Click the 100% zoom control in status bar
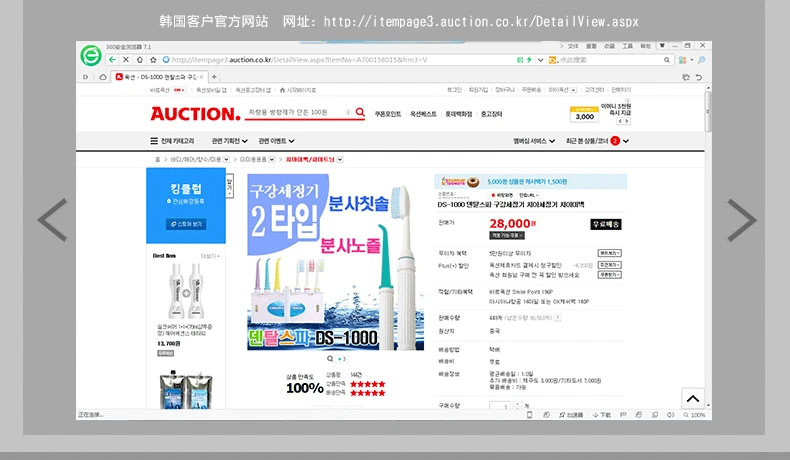790x460 pixels. click(x=694, y=415)
